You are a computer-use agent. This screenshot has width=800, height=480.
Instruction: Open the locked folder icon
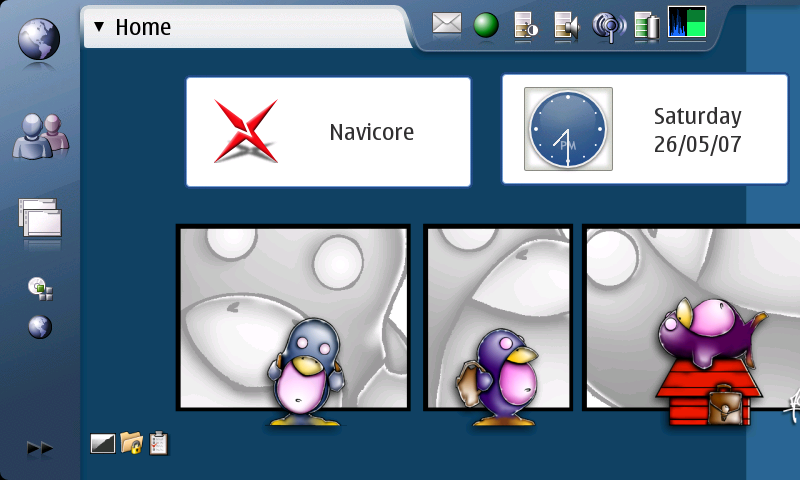coord(132,443)
